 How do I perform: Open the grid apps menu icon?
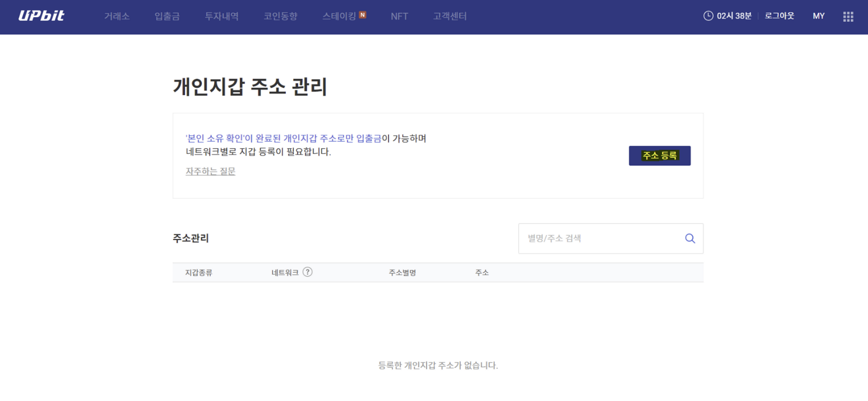(x=848, y=17)
